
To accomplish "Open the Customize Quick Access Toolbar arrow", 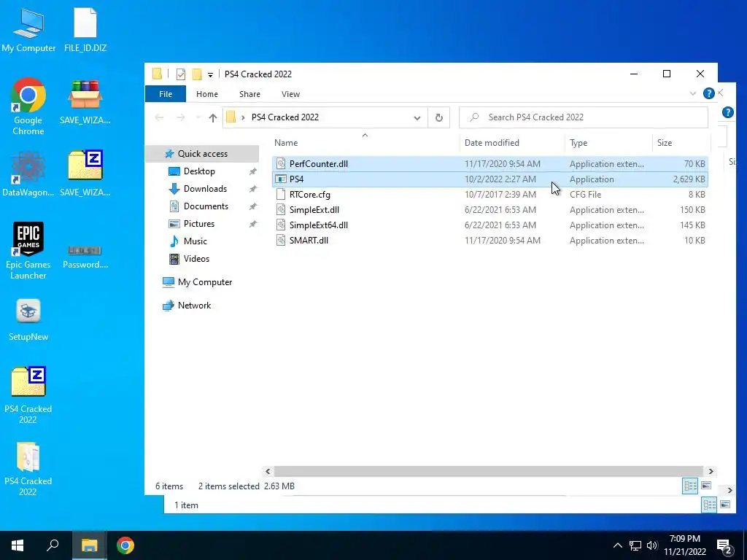I will tap(210, 75).
